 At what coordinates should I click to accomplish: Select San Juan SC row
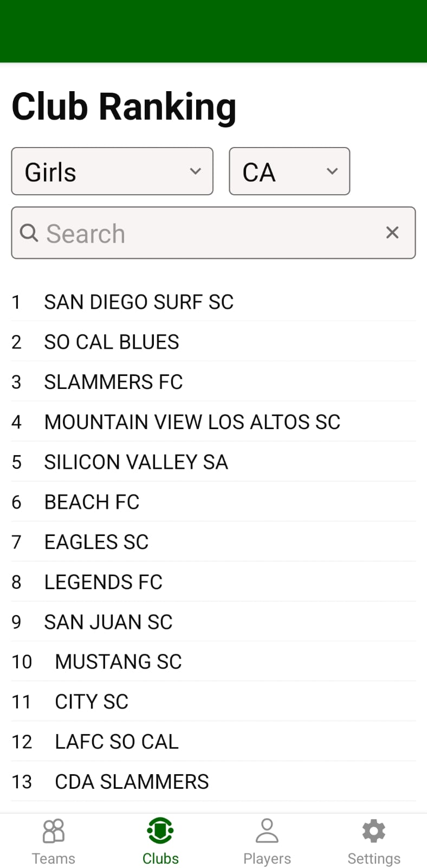tap(108, 622)
